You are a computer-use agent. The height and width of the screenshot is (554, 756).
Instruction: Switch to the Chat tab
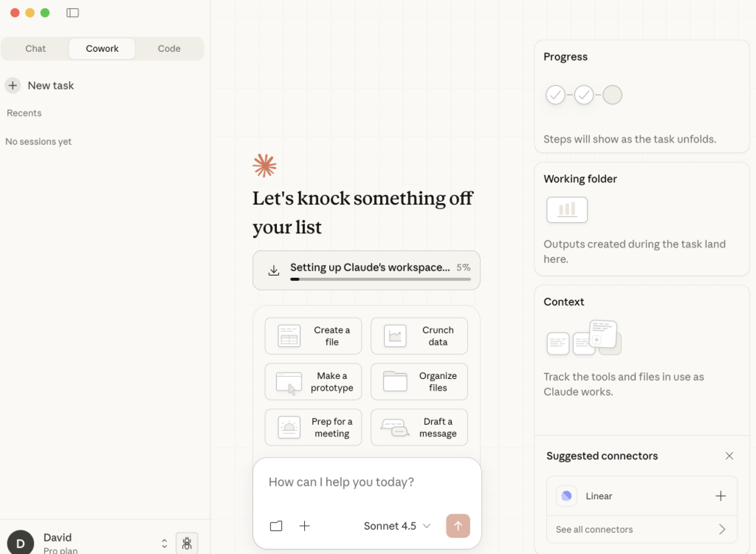pyautogui.click(x=35, y=49)
